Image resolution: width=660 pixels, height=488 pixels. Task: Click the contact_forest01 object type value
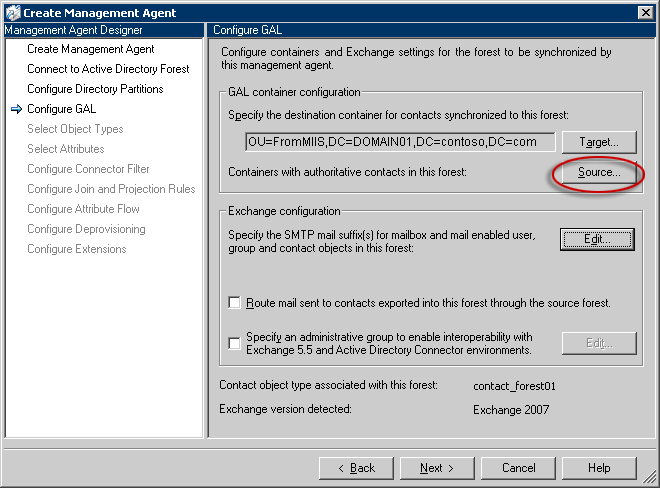(514, 386)
